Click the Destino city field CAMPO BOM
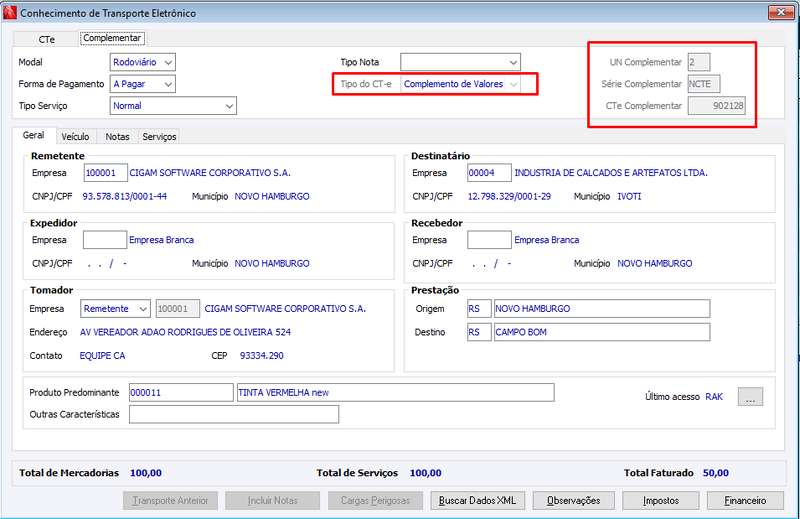 (602, 332)
